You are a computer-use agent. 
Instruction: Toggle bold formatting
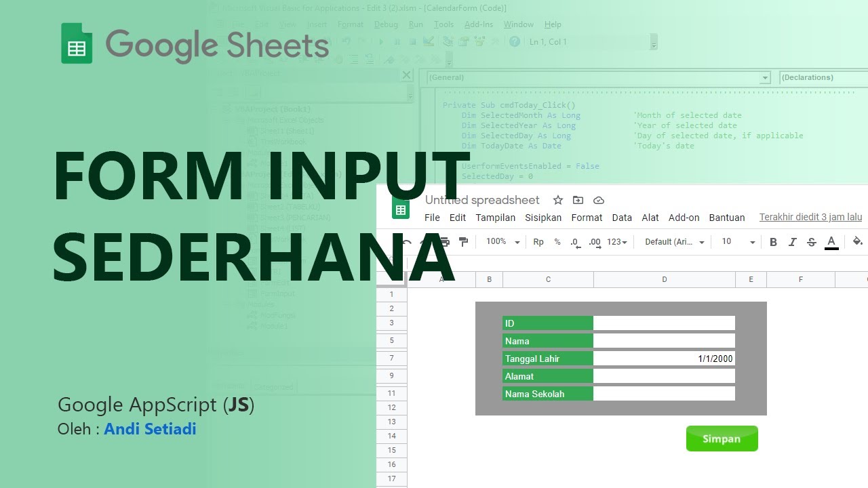click(x=773, y=242)
